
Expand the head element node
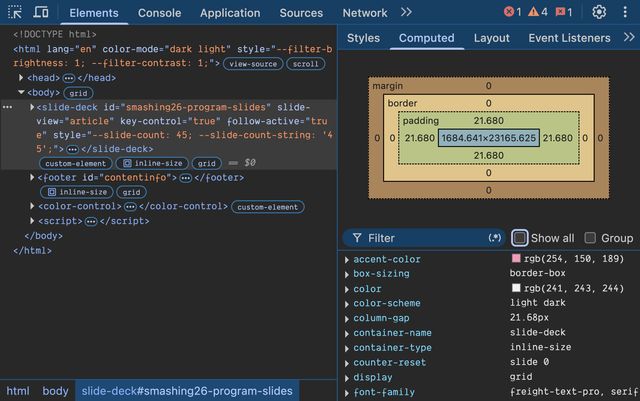(21, 78)
